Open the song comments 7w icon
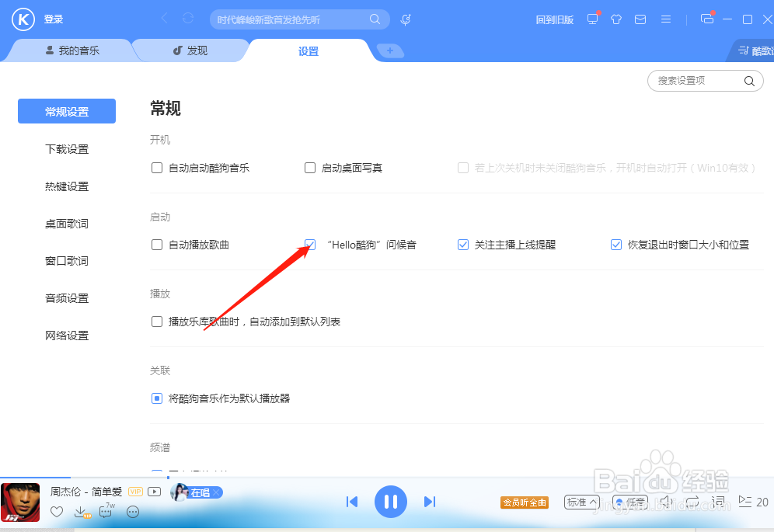774x532 pixels. (106, 510)
